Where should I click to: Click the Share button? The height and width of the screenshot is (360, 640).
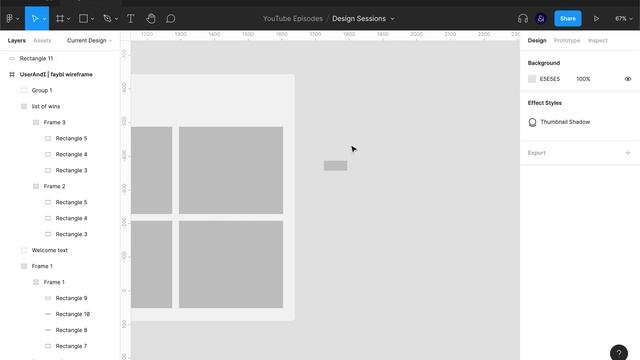pos(568,18)
